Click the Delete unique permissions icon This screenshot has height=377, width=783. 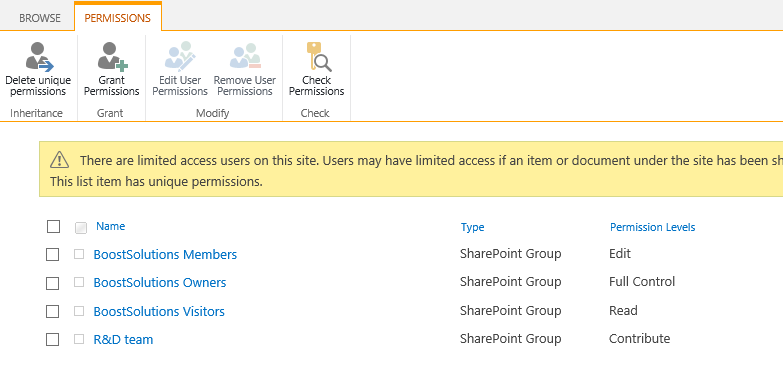(x=38, y=56)
